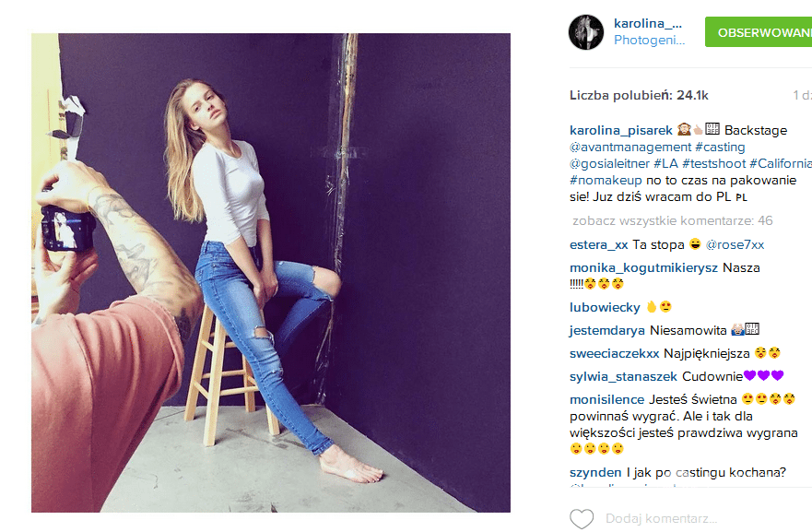Image resolution: width=812 pixels, height=532 pixels.
Task: Click the heart like icon
Action: pos(582,519)
